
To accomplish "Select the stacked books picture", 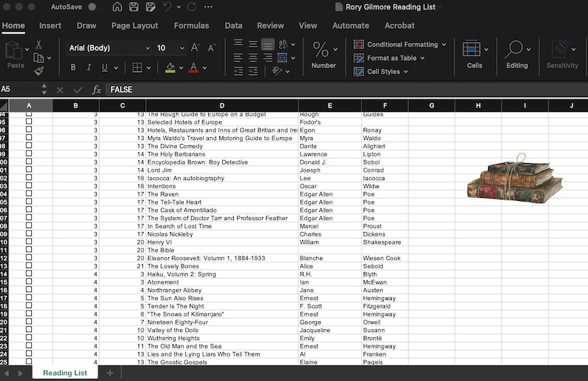I will click(515, 179).
